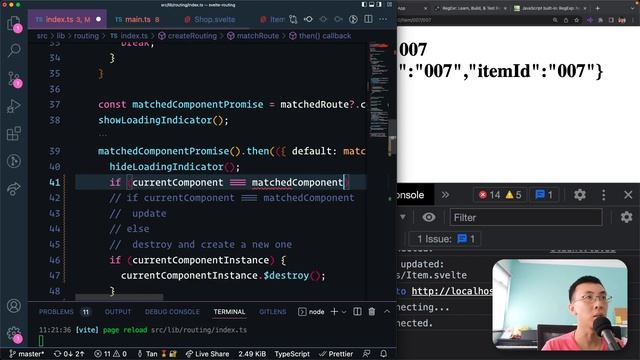Click the run circle icon in the editor toolbar
Screen dimensions: 640x360
tap(353, 19)
